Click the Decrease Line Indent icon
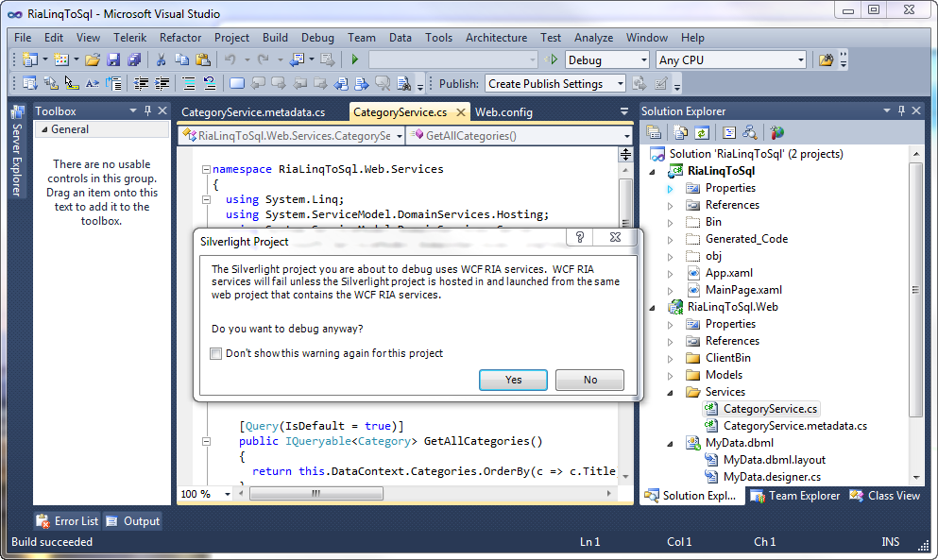Screen dimensions: 938x560 141,84
